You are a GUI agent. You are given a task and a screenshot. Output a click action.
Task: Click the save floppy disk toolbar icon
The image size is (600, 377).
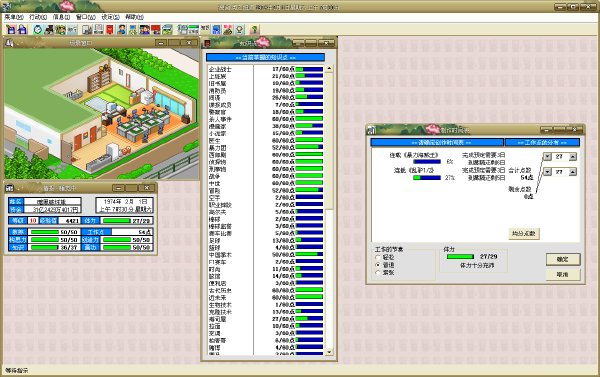(x=11, y=29)
